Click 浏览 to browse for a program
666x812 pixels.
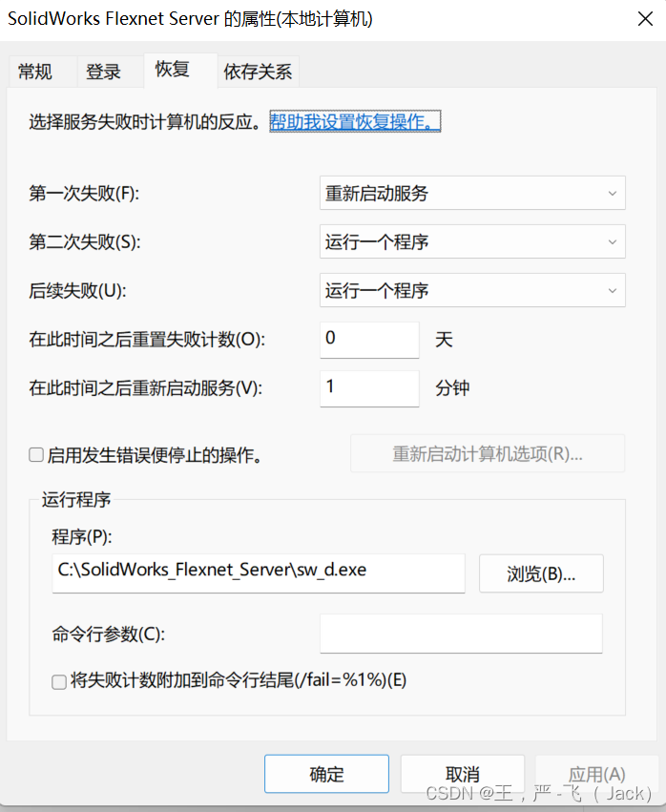(541, 573)
